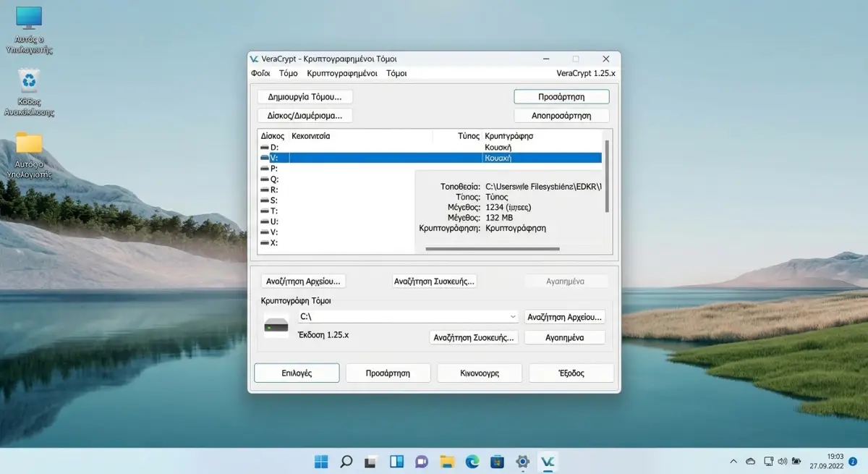Open the Κρυπτογραφημένοι menu
This screenshot has height=474, width=868.
pos(342,74)
